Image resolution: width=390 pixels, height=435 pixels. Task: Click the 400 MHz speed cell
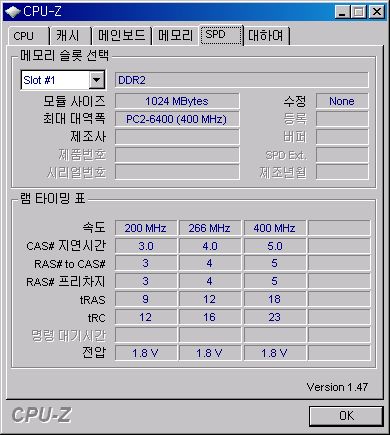(275, 228)
